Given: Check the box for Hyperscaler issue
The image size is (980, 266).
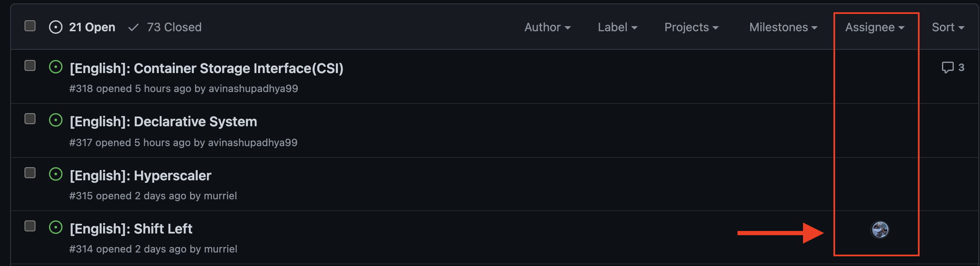Looking at the screenshot, I should pyautogui.click(x=30, y=173).
